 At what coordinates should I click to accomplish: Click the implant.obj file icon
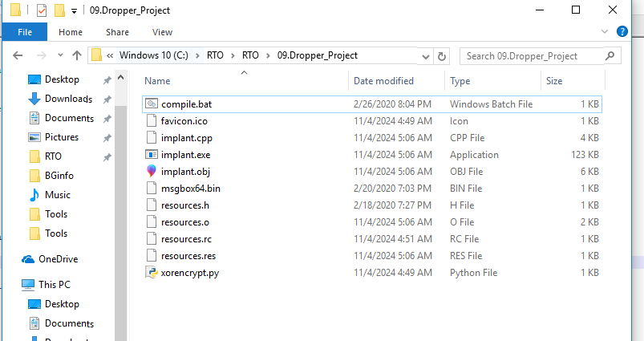point(152,172)
